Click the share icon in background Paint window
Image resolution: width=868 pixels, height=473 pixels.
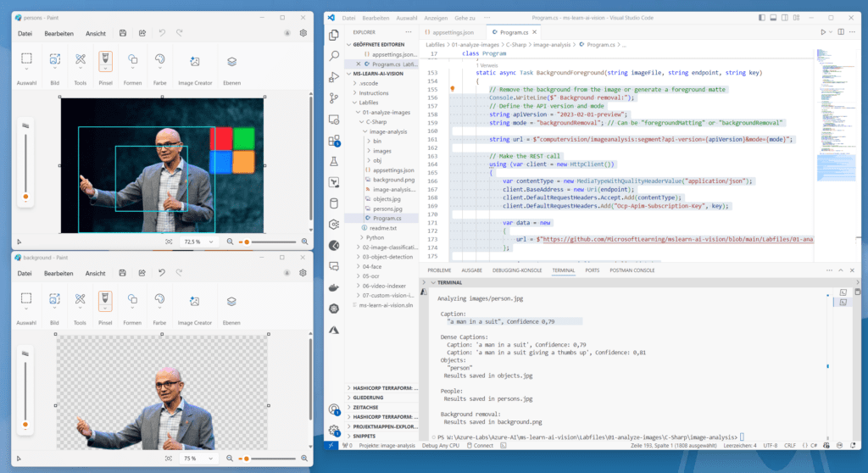142,272
